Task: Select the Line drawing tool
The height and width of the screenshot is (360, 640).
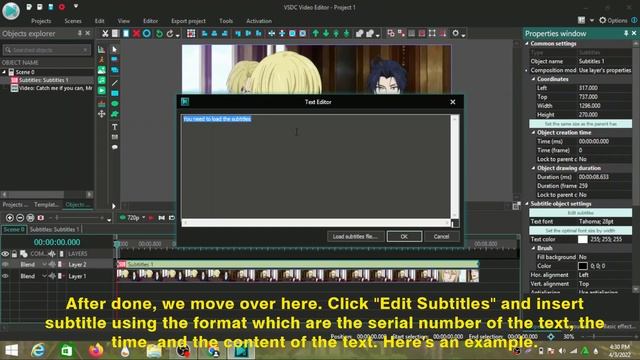Action: coord(115,83)
